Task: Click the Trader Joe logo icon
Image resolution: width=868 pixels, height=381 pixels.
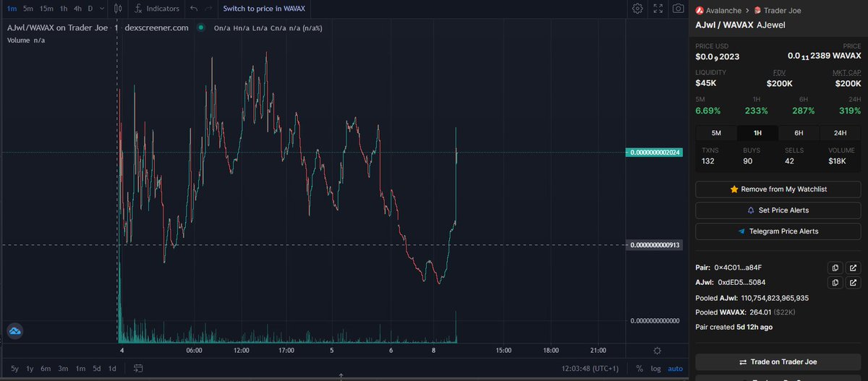Action: click(x=758, y=10)
